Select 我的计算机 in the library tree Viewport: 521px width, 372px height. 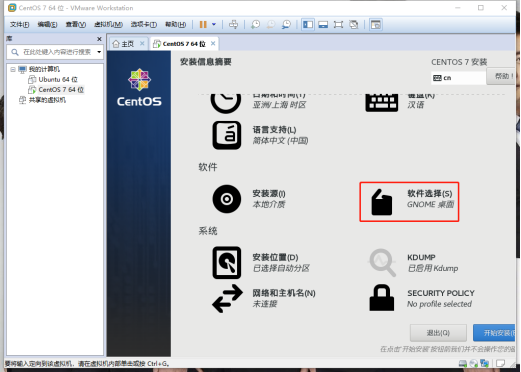pyautogui.click(x=44, y=69)
